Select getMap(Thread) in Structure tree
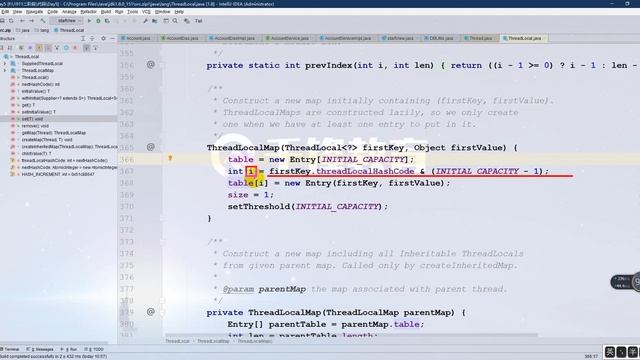The width and height of the screenshot is (640, 360). (x=54, y=133)
